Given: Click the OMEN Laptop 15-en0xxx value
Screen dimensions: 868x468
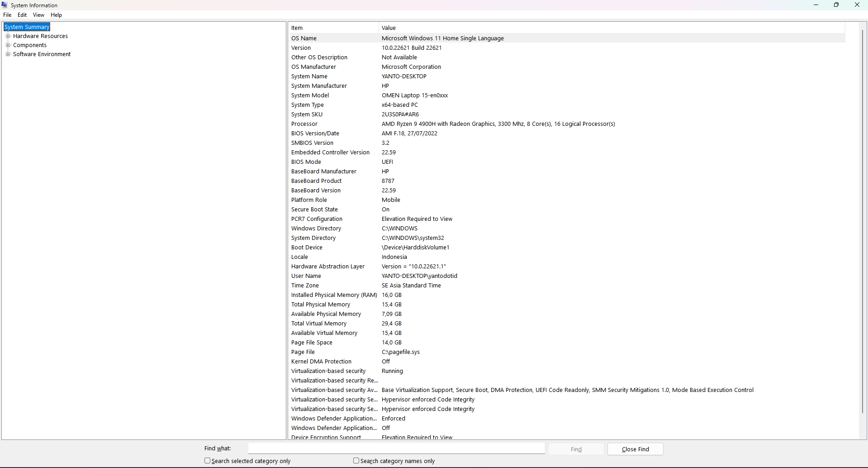Looking at the screenshot, I should pos(415,96).
